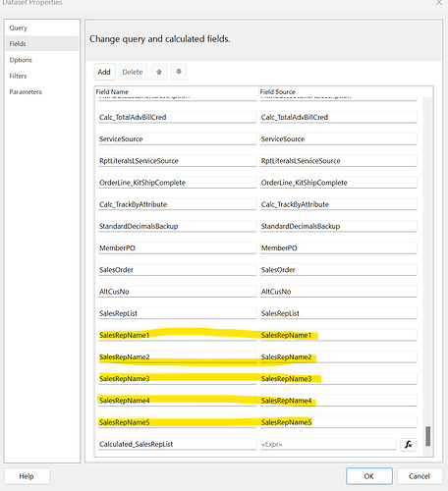Select SalesRepName4 field name
The width and height of the screenshot is (448, 491).
coord(177,401)
